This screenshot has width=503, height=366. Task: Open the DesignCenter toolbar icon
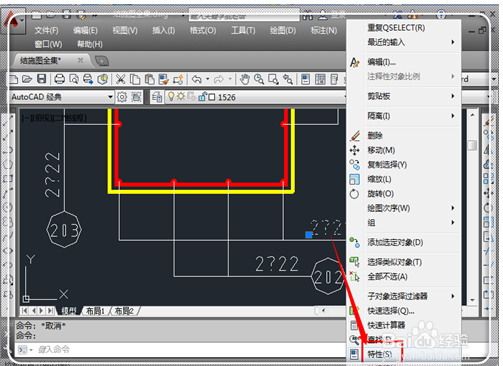[320, 79]
